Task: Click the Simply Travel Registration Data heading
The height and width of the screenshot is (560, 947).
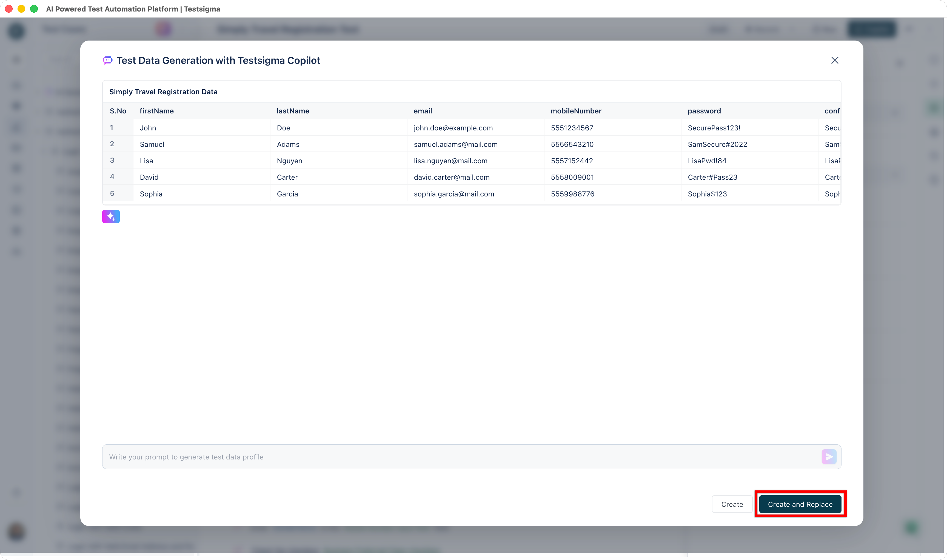Action: (163, 92)
